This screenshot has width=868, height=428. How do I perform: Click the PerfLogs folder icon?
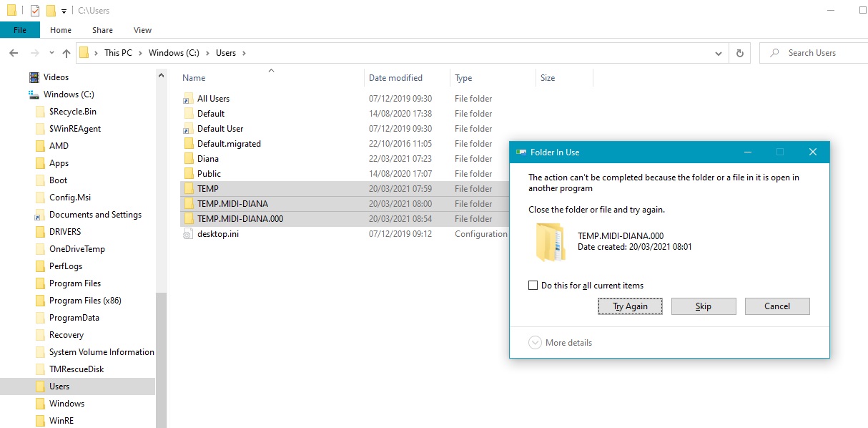point(40,266)
